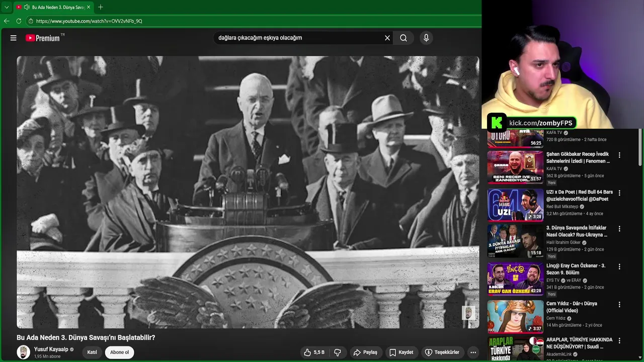Share video with Paylaş button
The image size is (644, 362).
[x=365, y=352]
